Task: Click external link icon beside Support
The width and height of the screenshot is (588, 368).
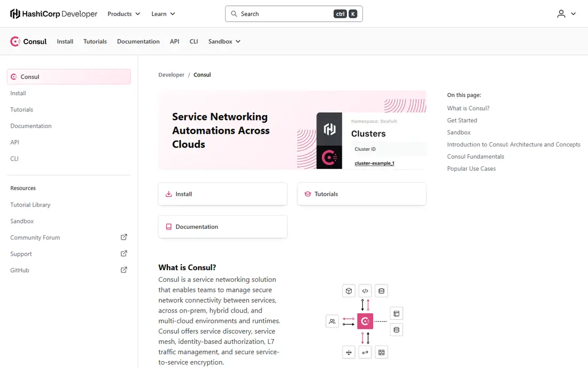Action: [x=124, y=254]
